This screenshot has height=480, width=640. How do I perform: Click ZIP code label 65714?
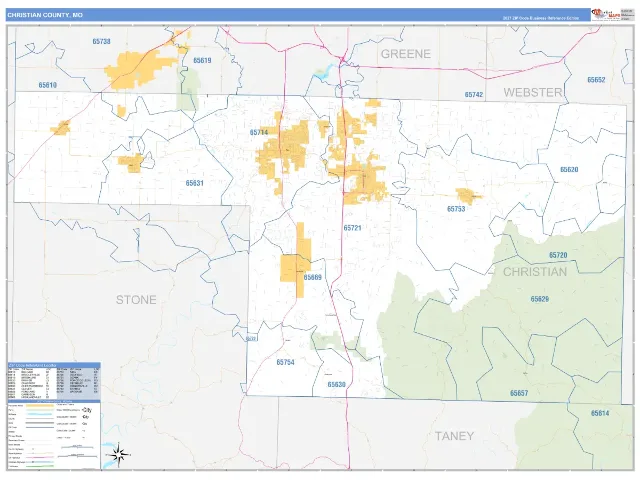[x=259, y=132]
